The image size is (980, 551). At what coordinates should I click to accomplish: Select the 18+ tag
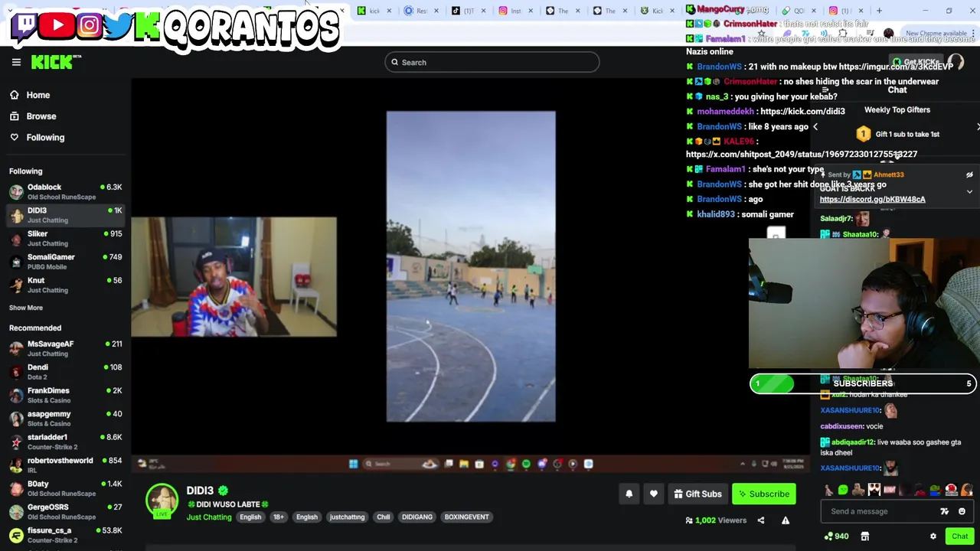point(279,517)
